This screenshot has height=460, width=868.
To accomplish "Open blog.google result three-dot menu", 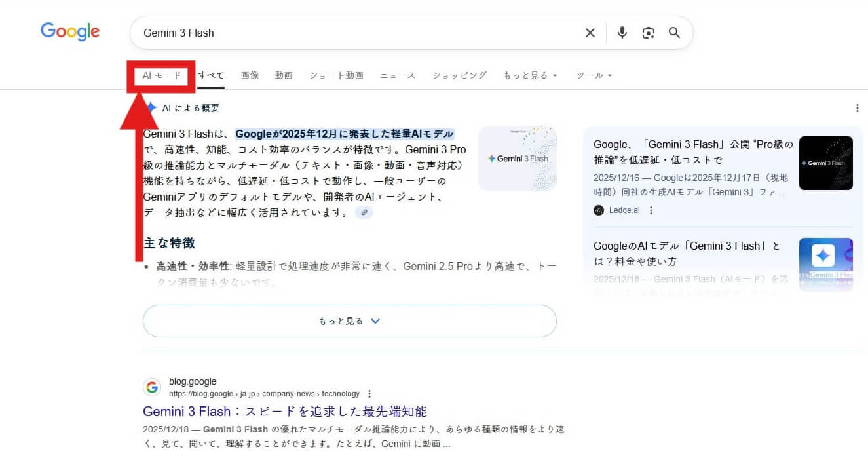I will click(x=369, y=394).
